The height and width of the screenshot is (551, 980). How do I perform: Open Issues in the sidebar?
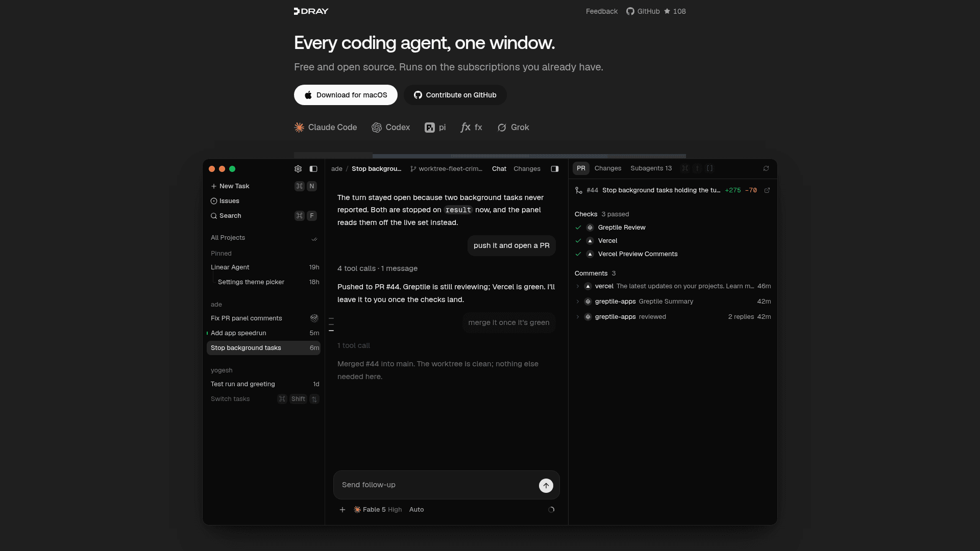point(263,201)
